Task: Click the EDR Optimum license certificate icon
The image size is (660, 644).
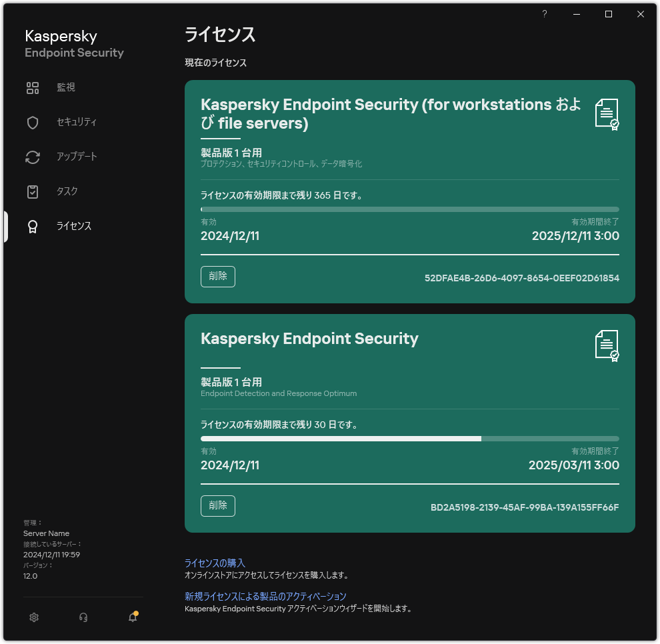Action: coord(607,344)
